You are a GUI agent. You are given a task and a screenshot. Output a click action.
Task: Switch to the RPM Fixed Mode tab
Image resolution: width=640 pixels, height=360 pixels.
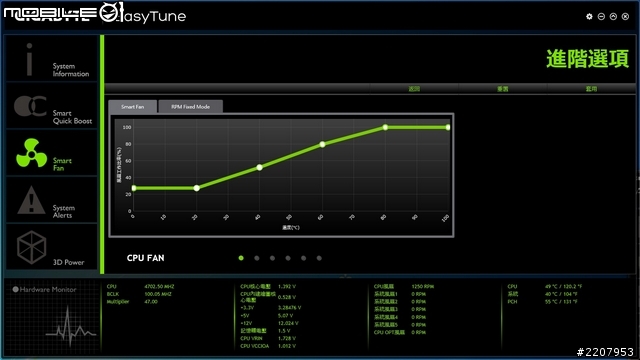coord(191,107)
